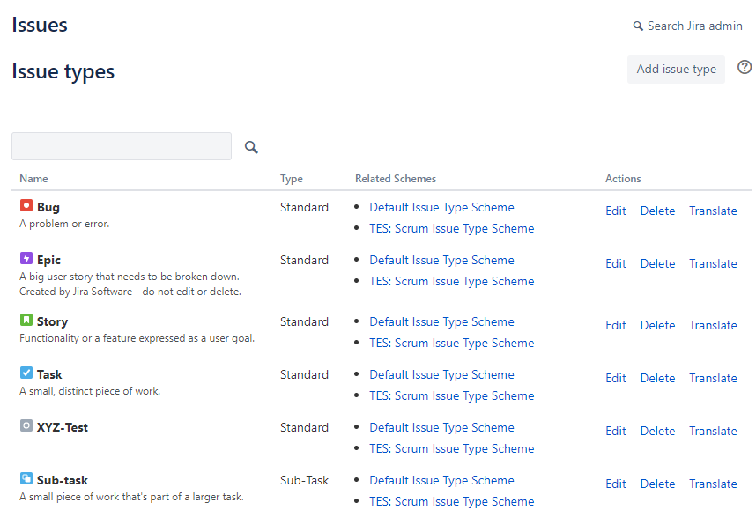Delete the XYZ-Test issue type
This screenshot has height=532, width=756.
click(x=657, y=432)
